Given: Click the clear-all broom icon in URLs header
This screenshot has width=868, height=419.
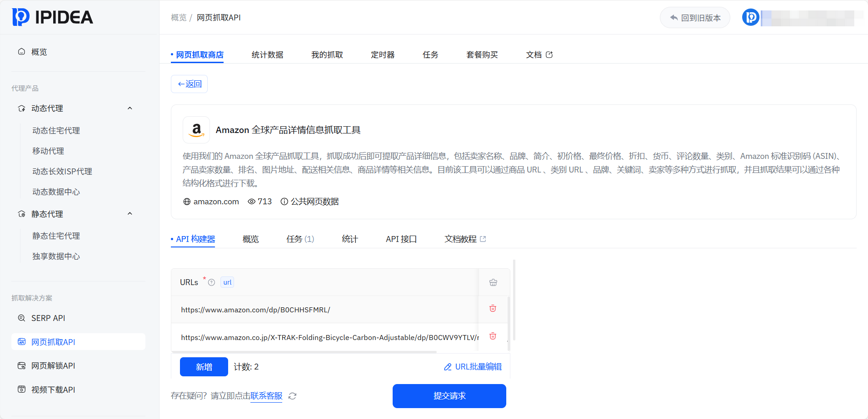Looking at the screenshot, I should tap(493, 282).
